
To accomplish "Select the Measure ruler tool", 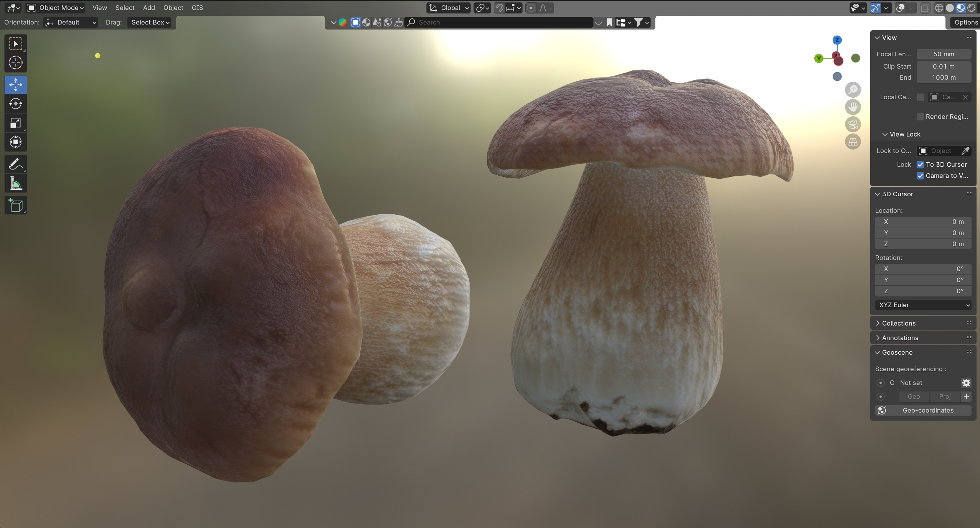I will pyautogui.click(x=15, y=184).
